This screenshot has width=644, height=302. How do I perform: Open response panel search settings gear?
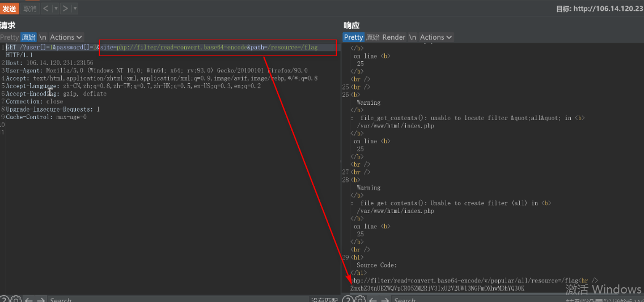click(360, 300)
